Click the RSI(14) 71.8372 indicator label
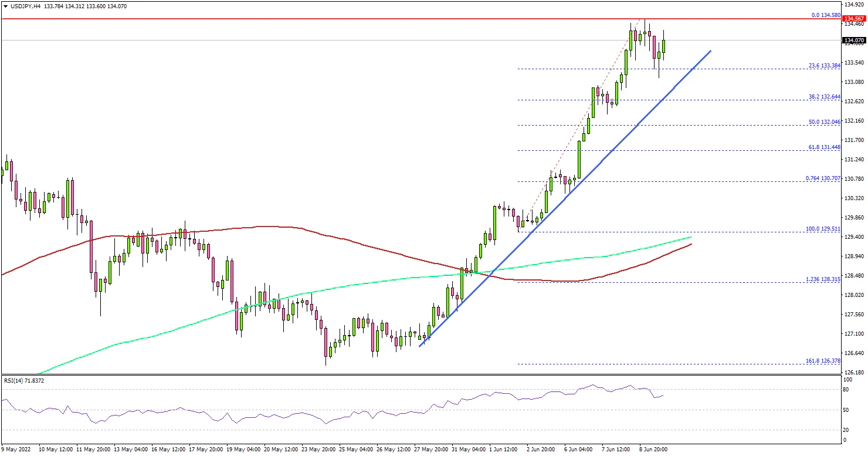This screenshot has width=868, height=456. [x=24, y=381]
